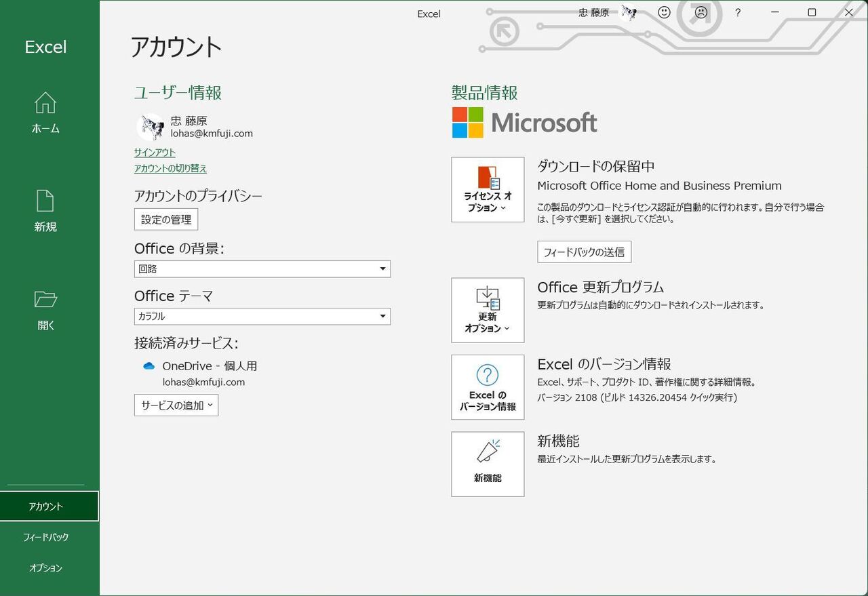868x596 pixels.
Task: Click the frowning face feedback icon
Action: [x=701, y=12]
